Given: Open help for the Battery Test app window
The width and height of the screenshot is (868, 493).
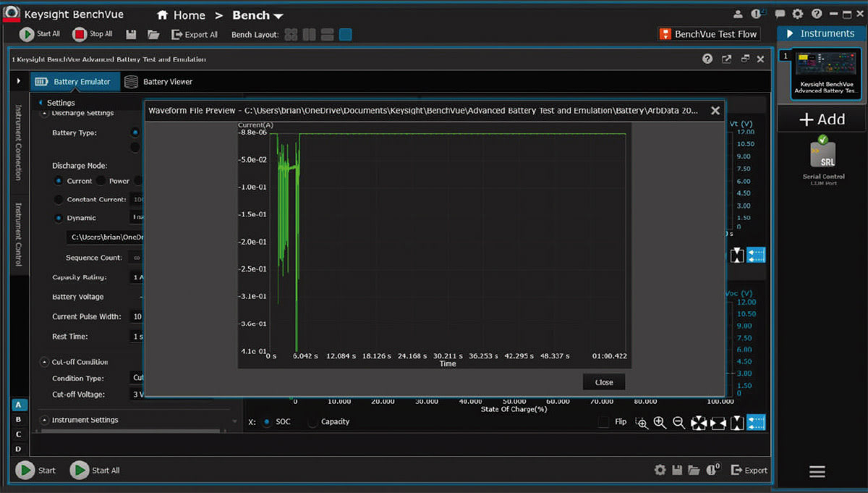Looking at the screenshot, I should [x=707, y=59].
